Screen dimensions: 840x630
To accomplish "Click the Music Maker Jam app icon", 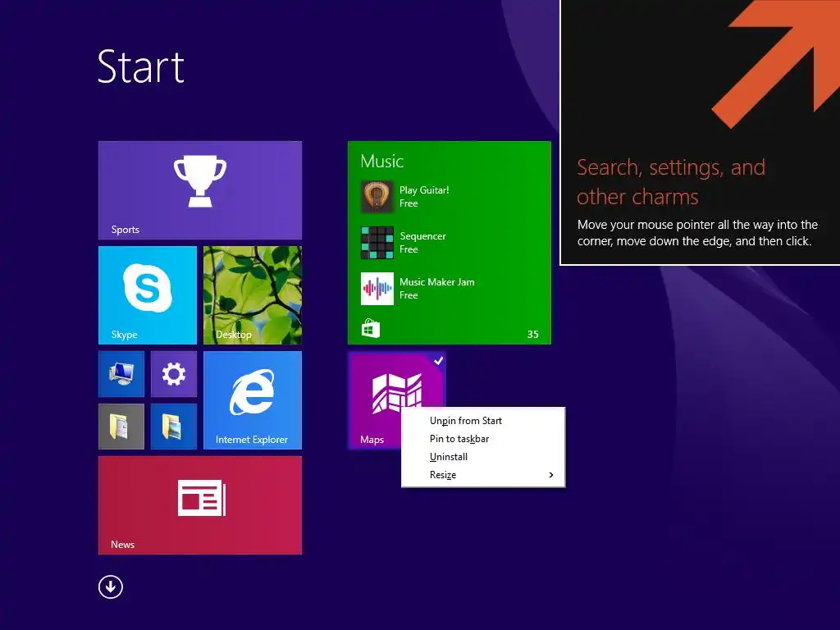I will click(x=377, y=289).
